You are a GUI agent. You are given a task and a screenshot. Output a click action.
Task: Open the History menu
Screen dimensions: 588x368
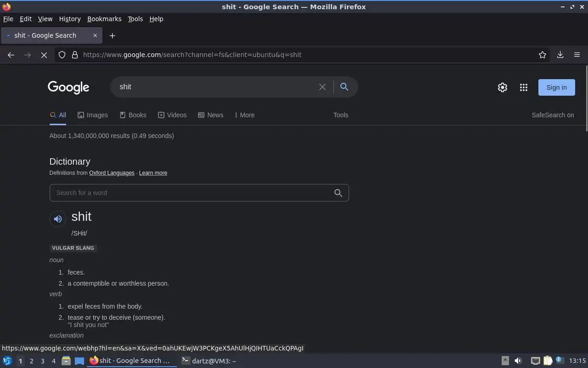point(70,19)
